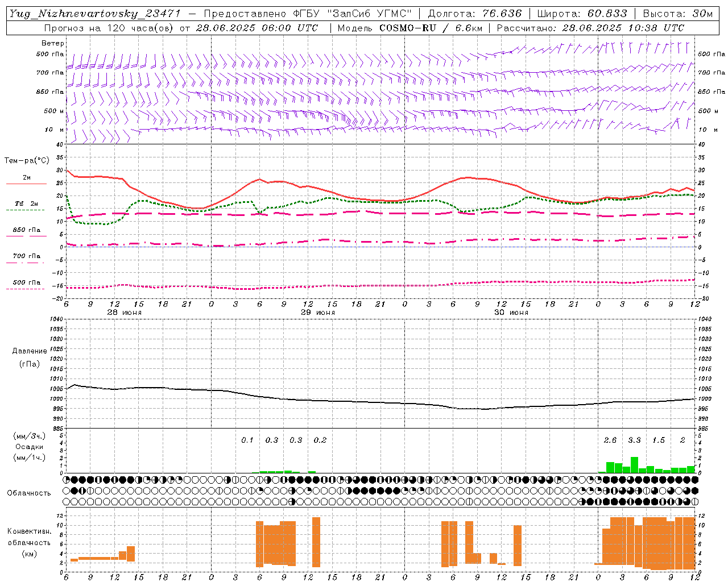
Task: Click the 500 м wind level label on left
Action: point(53,111)
